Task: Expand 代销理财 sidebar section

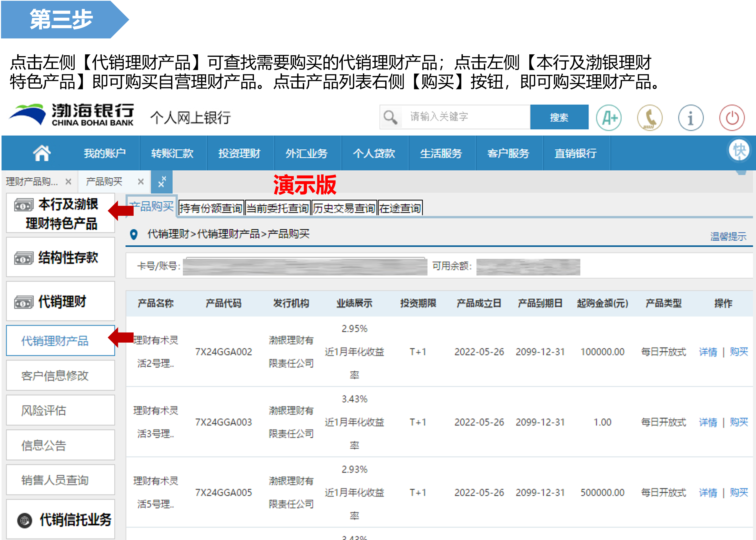Action: pyautogui.click(x=61, y=301)
